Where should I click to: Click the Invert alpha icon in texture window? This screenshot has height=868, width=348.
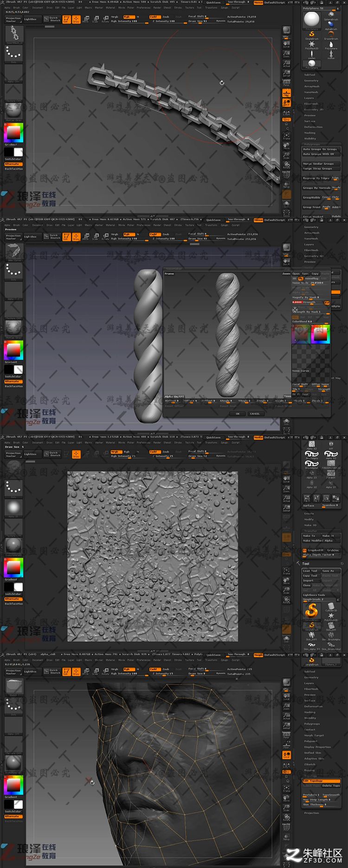click(x=336, y=499)
